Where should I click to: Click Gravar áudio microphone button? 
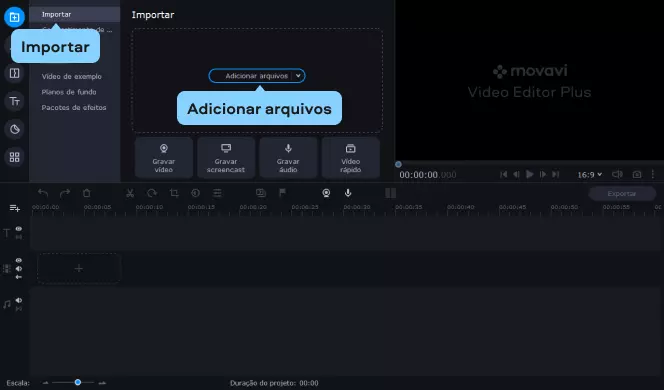[x=288, y=158]
